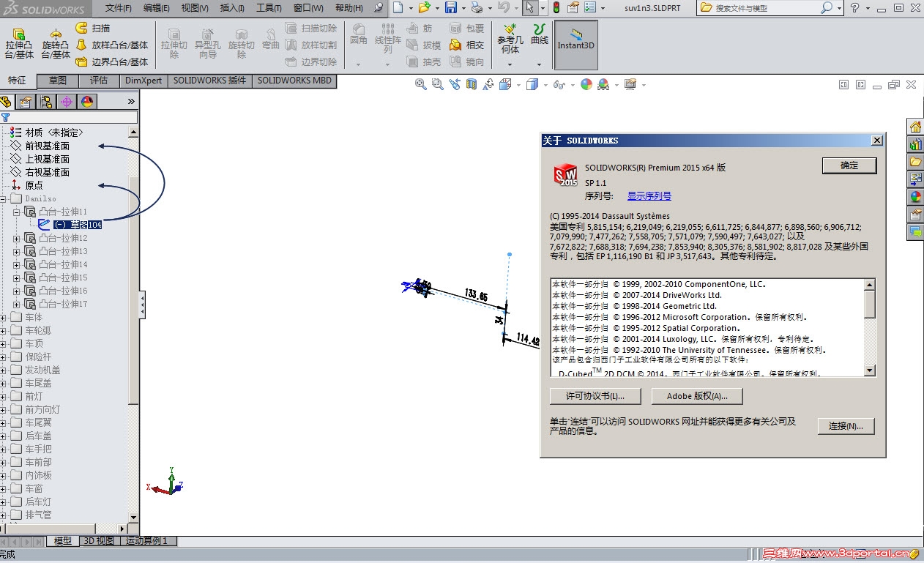Screen dimensions: 924x563
Task: Click the Apply Scene icon
Action: [x=603, y=85]
